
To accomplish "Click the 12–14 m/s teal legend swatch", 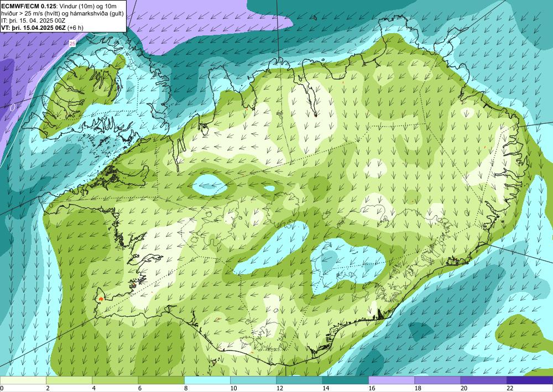I will [299, 380].
